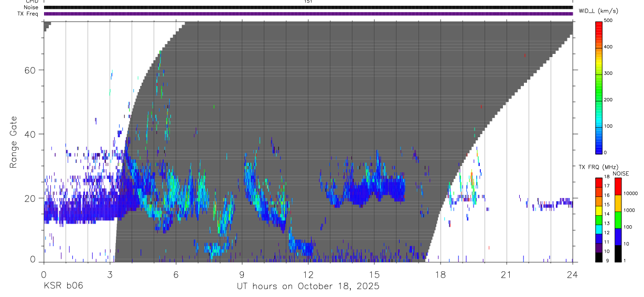Click the yellow 1000–10000 swatch in NOISE legend
This screenshot has width=644, height=297.
tap(618, 202)
